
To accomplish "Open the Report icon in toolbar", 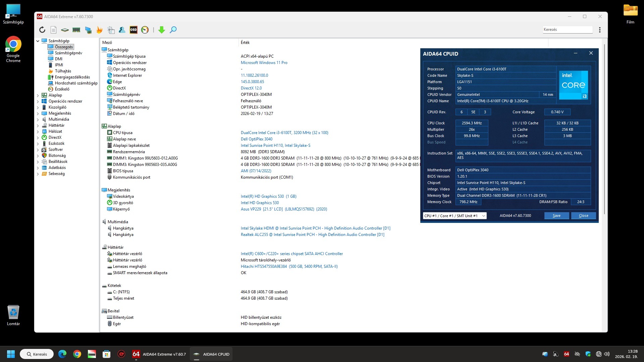I will [53, 30].
